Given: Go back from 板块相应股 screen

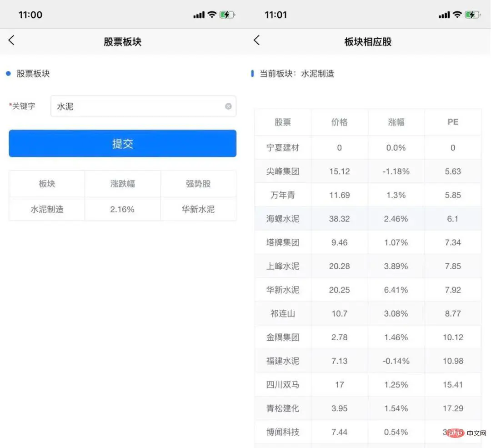Looking at the screenshot, I should pyautogui.click(x=256, y=40).
